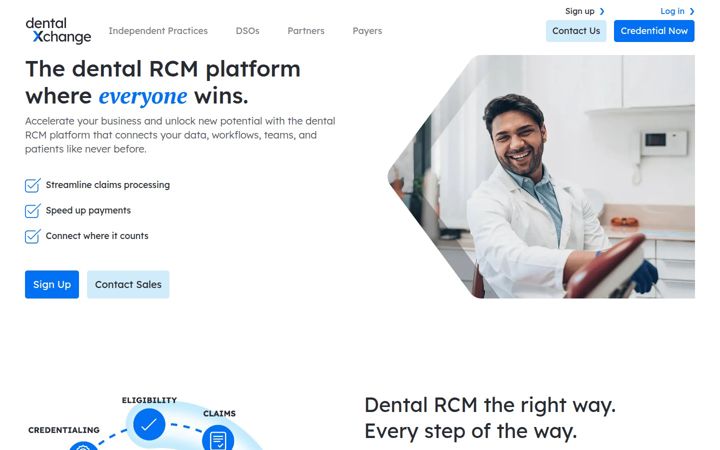Follow the Sign up link at top

coord(579,11)
